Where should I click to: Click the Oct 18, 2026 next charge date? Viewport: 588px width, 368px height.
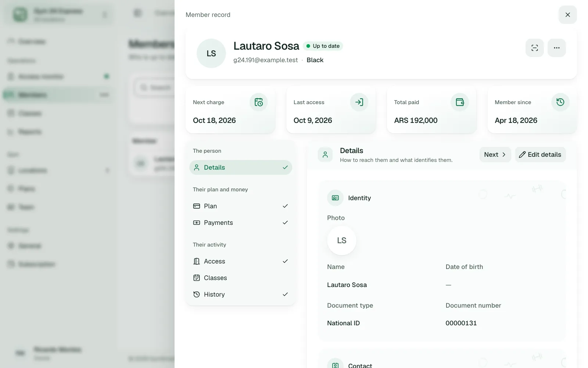(214, 120)
